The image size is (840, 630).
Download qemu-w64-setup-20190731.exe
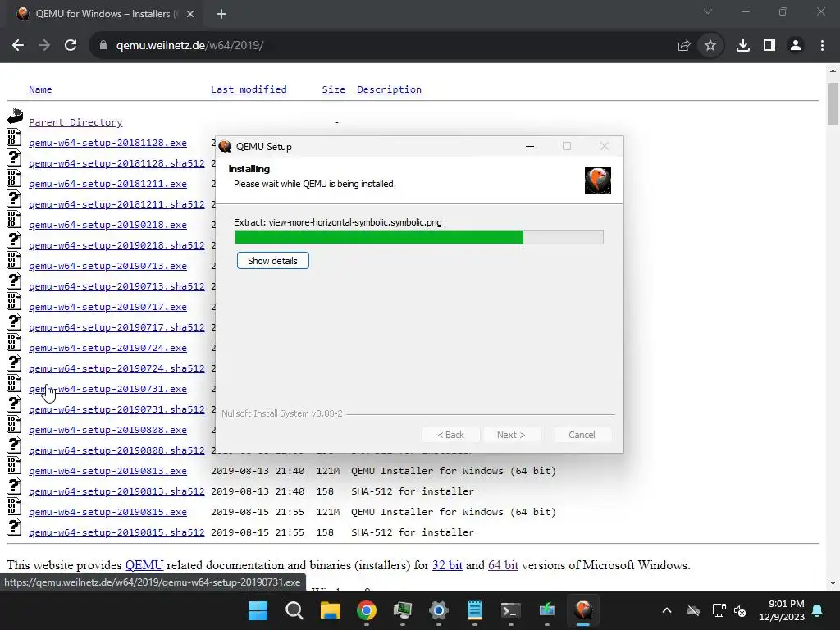(107, 389)
